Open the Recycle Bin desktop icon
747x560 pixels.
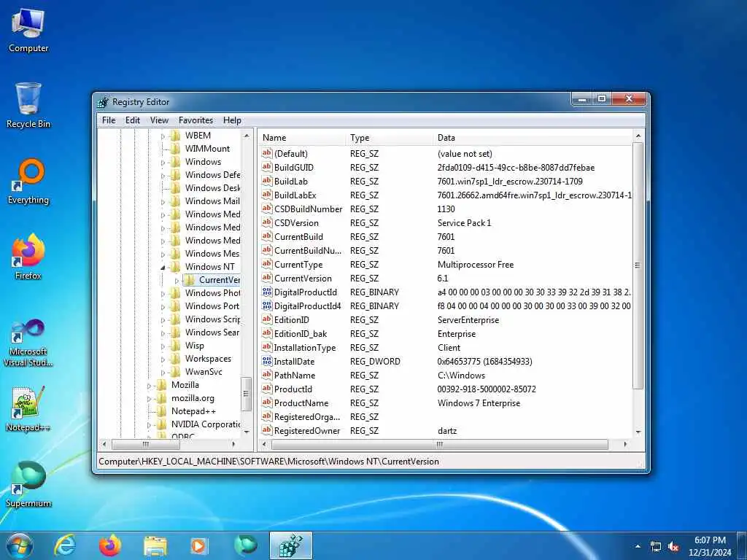pyautogui.click(x=28, y=105)
